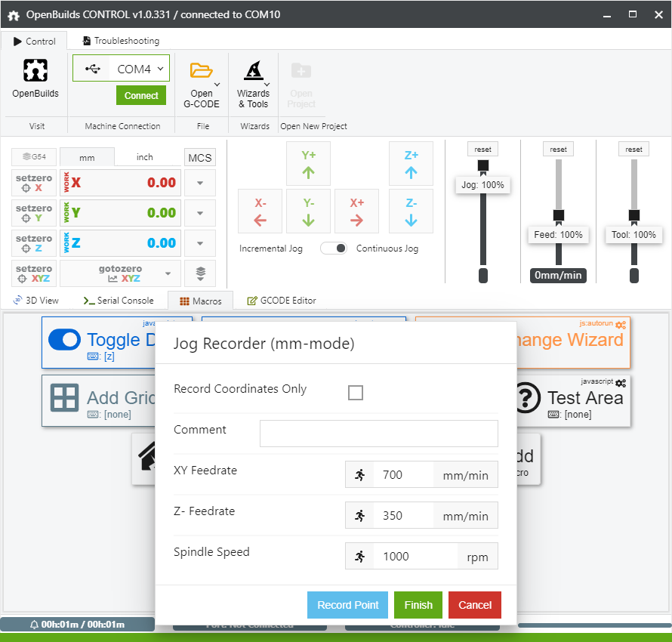The width and height of the screenshot is (672, 642).
Task: Expand the gotozero XYZ dropdown
Action: coord(168,273)
